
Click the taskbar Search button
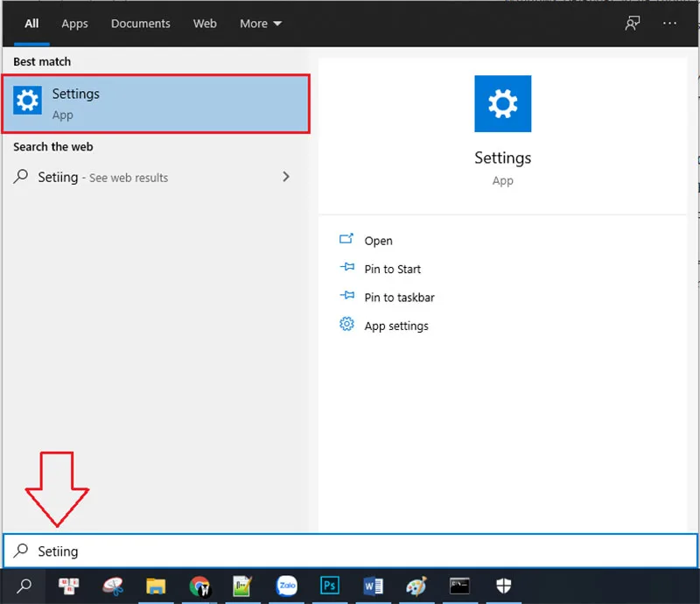click(x=24, y=586)
